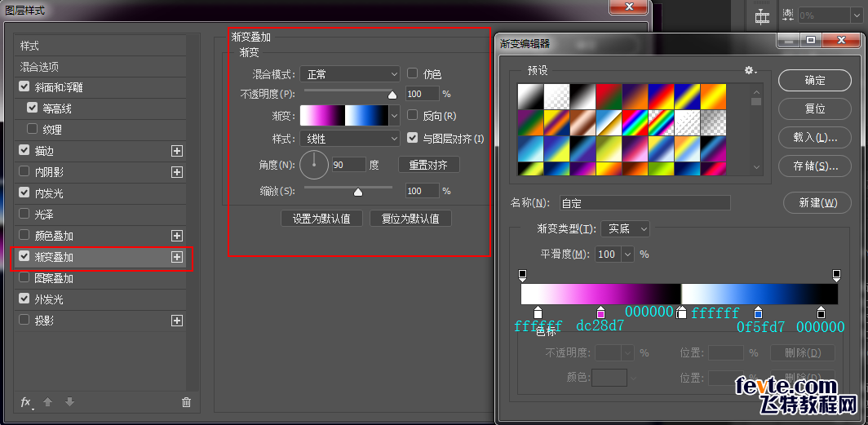Click gradient preview swatch in 渐变 row
868x425 pixels.
(x=344, y=116)
